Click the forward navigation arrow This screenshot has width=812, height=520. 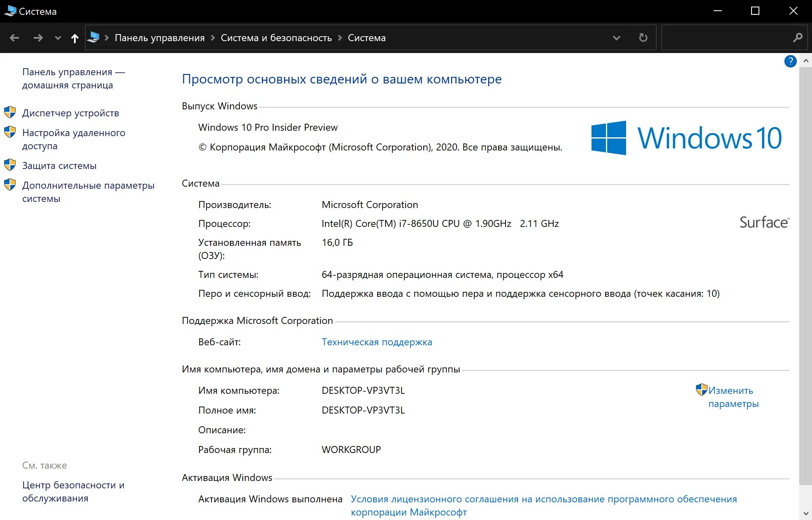[x=38, y=38]
